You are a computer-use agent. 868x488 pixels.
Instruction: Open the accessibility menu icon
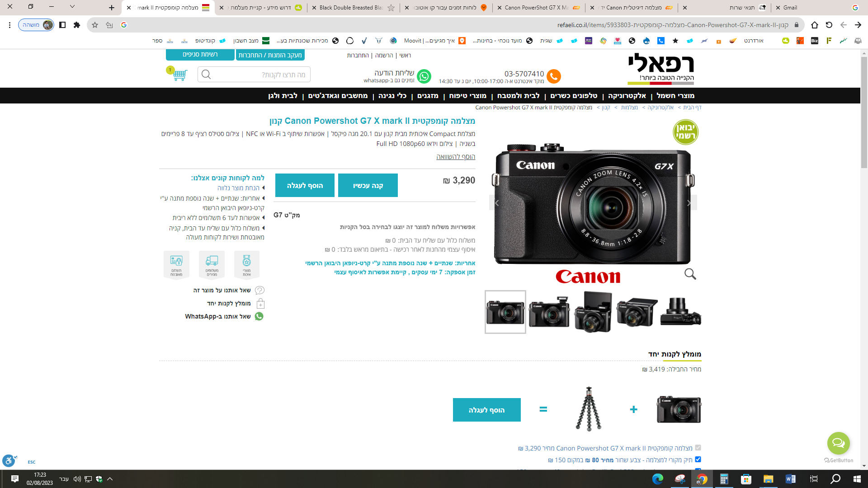click(9, 461)
